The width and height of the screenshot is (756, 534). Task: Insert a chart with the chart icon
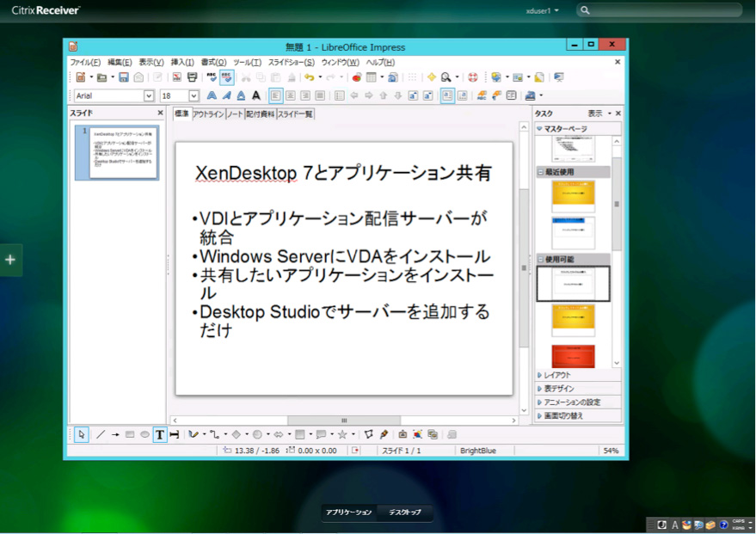coord(357,77)
